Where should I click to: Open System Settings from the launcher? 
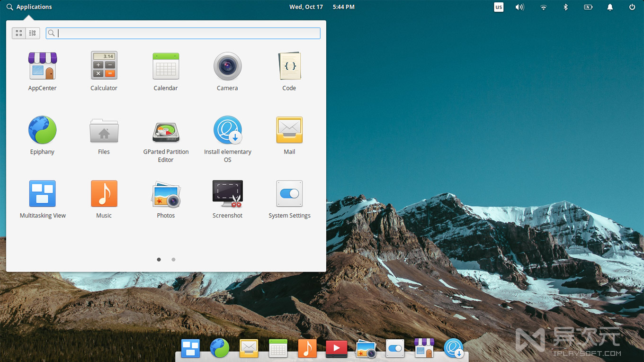[289, 193]
